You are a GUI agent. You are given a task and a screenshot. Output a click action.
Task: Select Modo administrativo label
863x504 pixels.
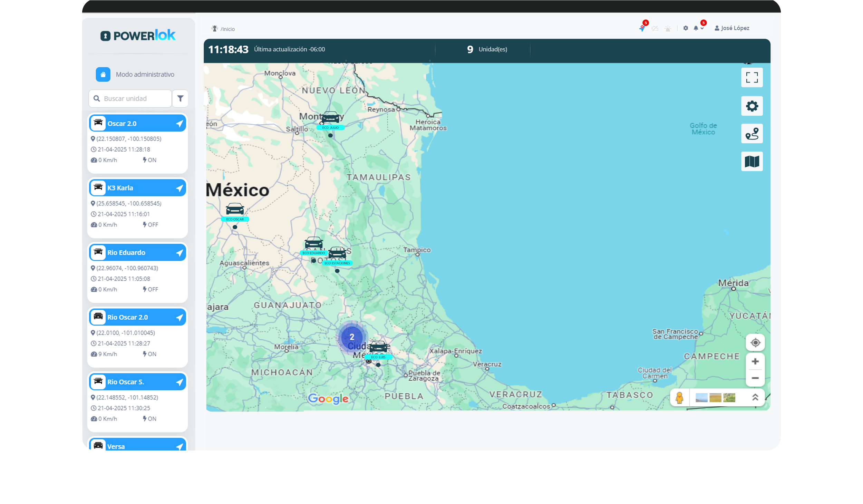click(x=145, y=74)
